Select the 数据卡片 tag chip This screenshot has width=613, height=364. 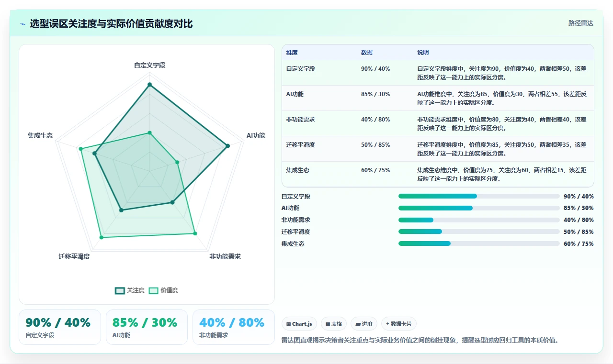tap(399, 324)
